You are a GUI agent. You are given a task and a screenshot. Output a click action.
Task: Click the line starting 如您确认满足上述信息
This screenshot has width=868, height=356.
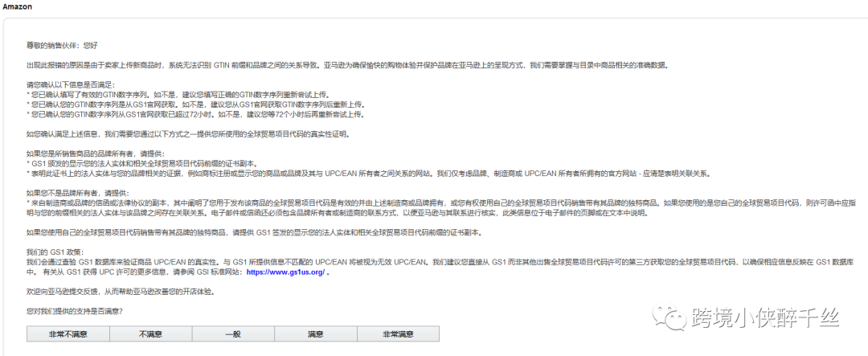coord(188,134)
